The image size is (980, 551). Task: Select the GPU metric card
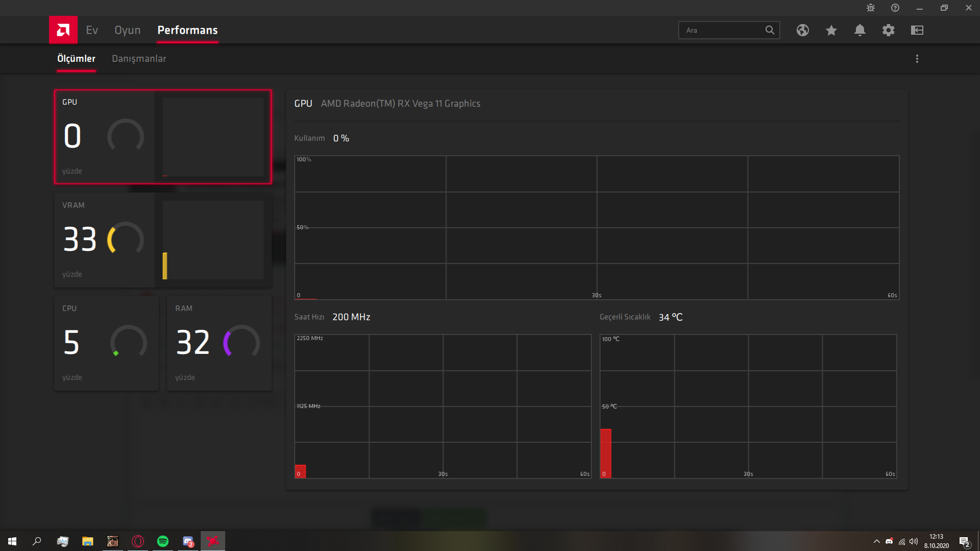[x=163, y=137]
